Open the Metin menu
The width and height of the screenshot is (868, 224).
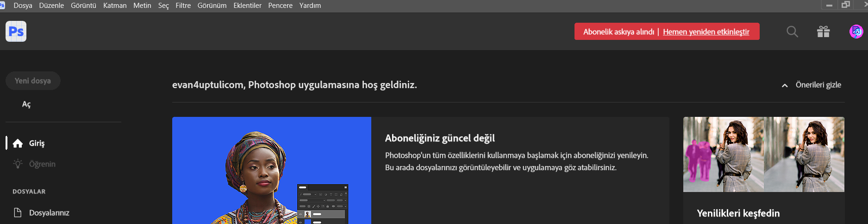click(142, 6)
